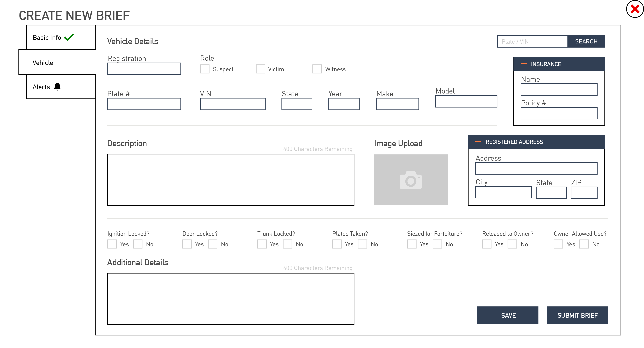This screenshot has height=348, width=644.
Task: Click the Make input field
Action: (398, 104)
